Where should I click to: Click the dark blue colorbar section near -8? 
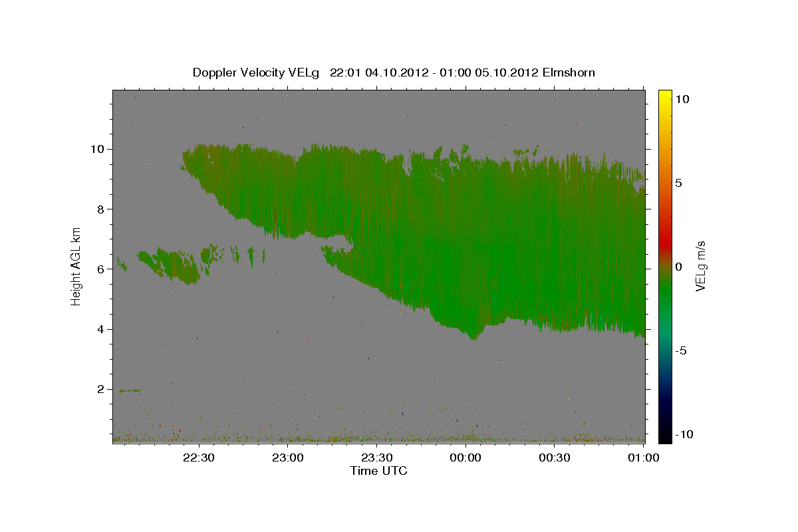point(664,400)
